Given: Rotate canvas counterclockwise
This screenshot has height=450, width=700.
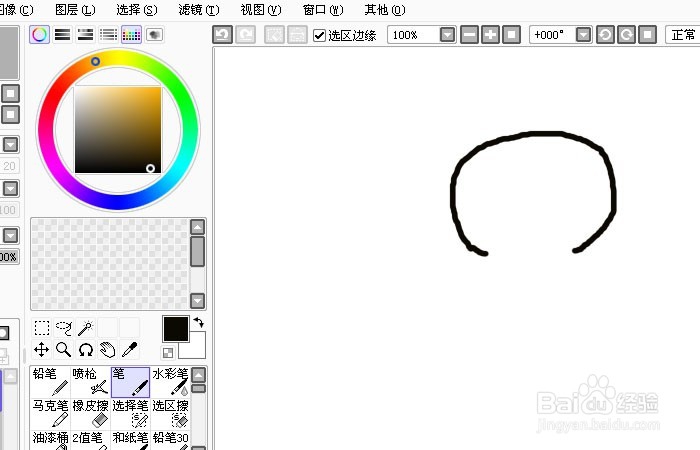Looking at the screenshot, I should [x=605, y=34].
